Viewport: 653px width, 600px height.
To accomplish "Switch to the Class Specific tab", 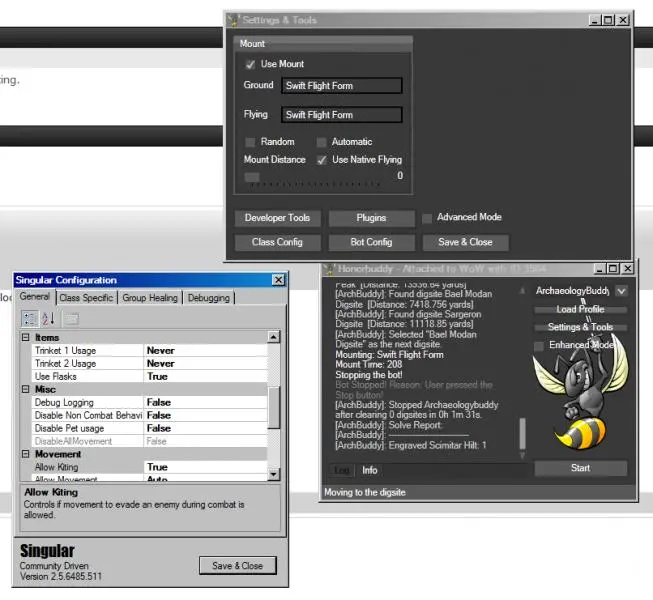I will click(86, 298).
